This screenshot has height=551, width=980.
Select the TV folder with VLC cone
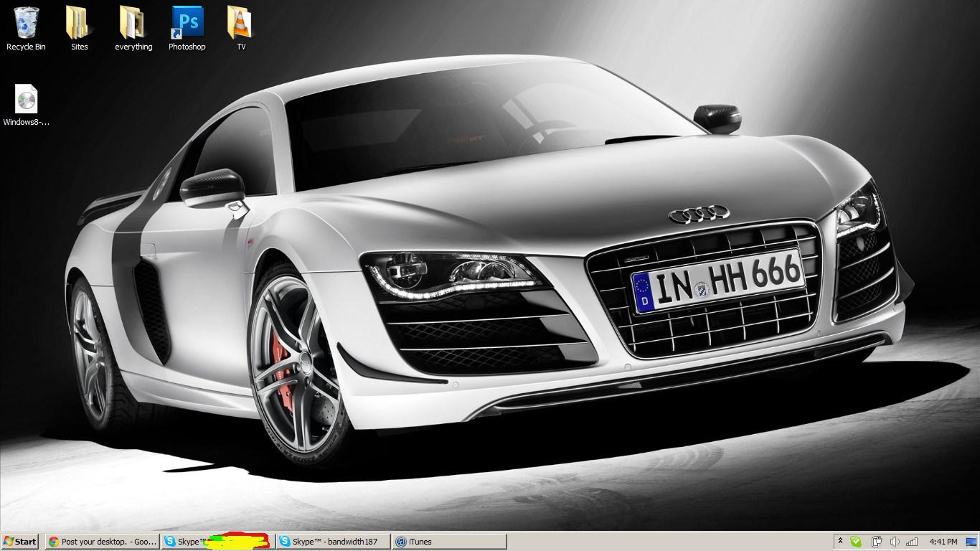pos(241,23)
